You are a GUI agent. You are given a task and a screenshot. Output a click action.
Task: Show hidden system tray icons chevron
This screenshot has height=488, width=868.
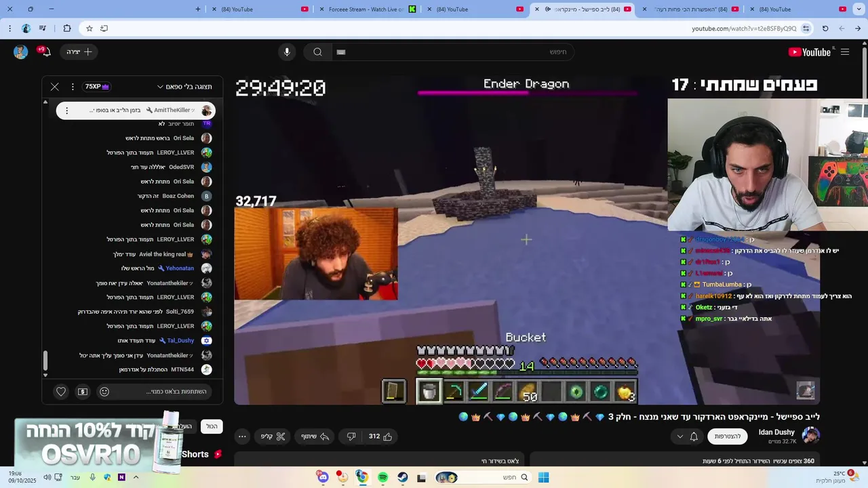click(136, 477)
